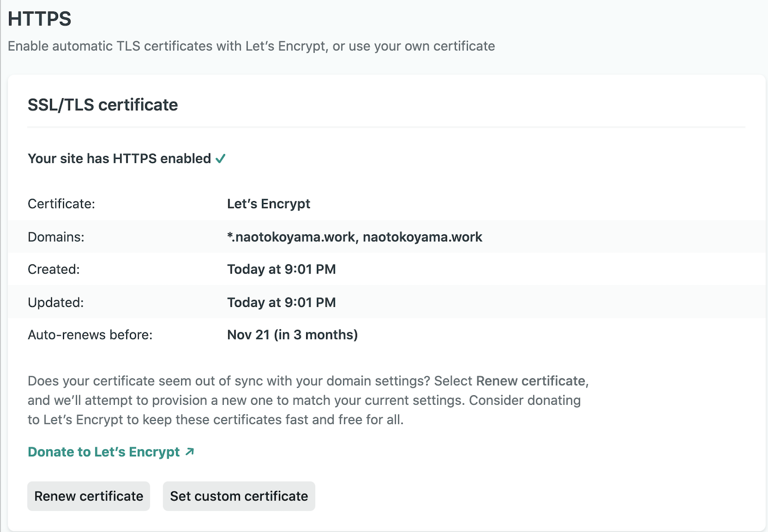
Task: Click the time value in the Created row
Action: pyautogui.click(x=281, y=269)
